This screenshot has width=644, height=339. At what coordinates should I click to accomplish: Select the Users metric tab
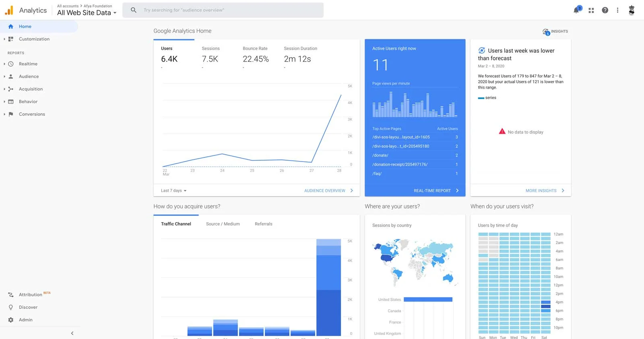(x=173, y=56)
